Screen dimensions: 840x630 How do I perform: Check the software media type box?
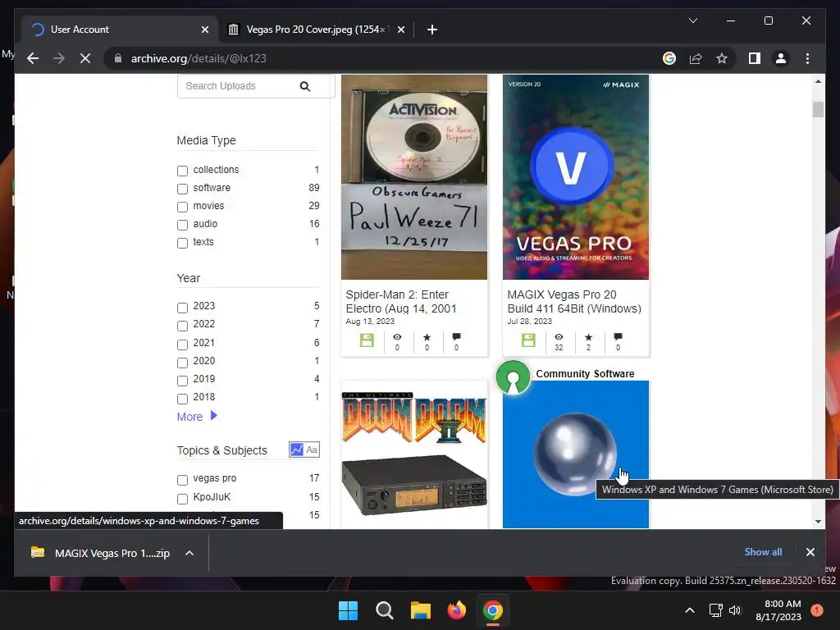tap(182, 189)
